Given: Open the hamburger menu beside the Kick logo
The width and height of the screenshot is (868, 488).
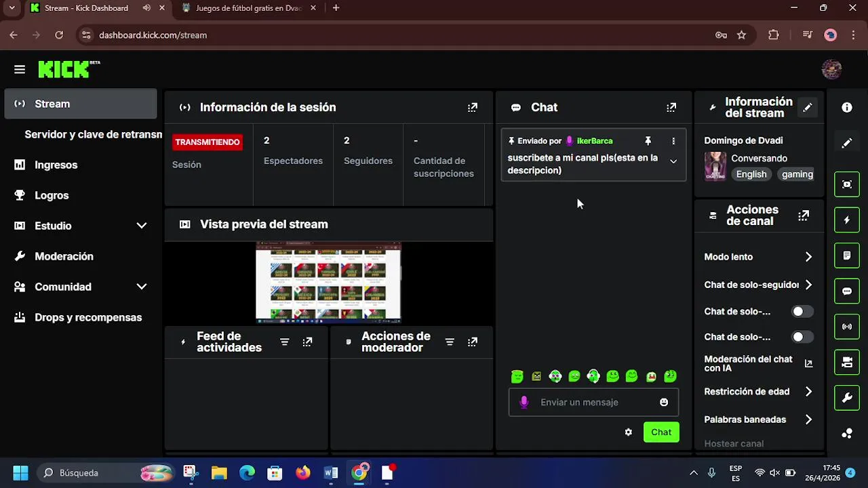Looking at the screenshot, I should tap(19, 69).
